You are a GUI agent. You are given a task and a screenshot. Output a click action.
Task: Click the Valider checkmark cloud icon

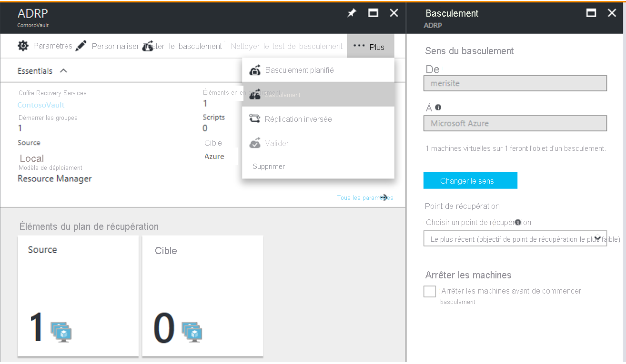pos(255,143)
